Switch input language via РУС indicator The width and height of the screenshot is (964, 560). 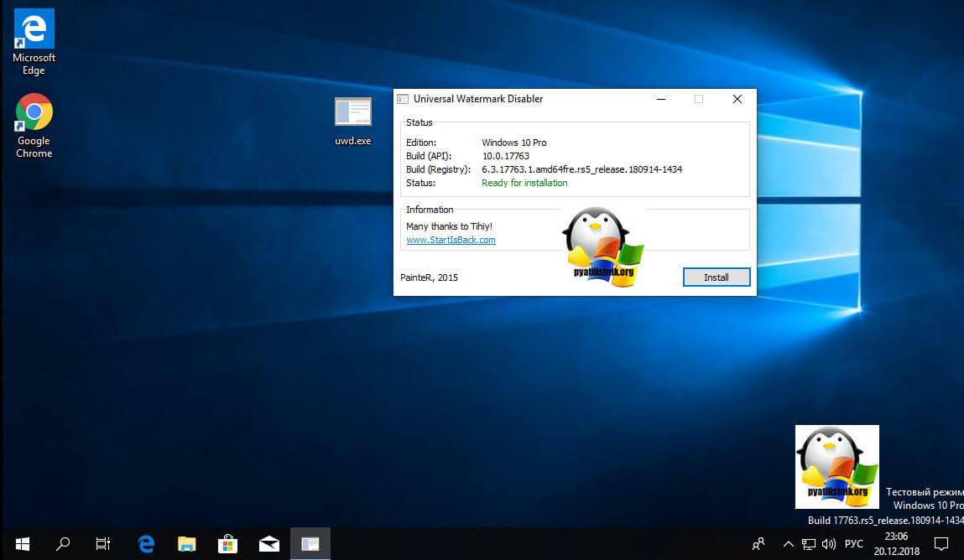[x=854, y=544]
